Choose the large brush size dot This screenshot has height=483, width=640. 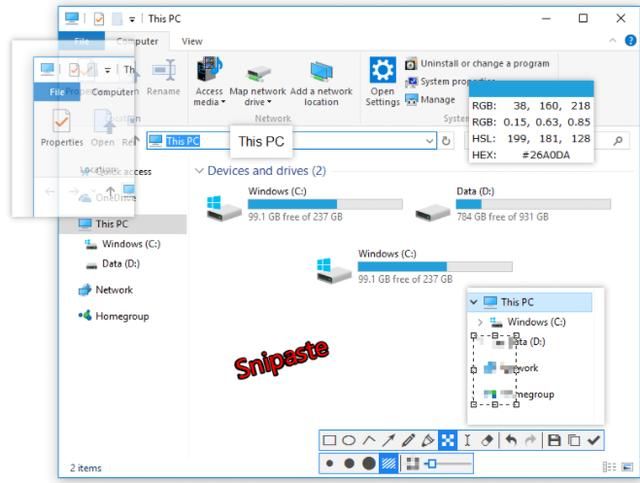tap(369, 463)
